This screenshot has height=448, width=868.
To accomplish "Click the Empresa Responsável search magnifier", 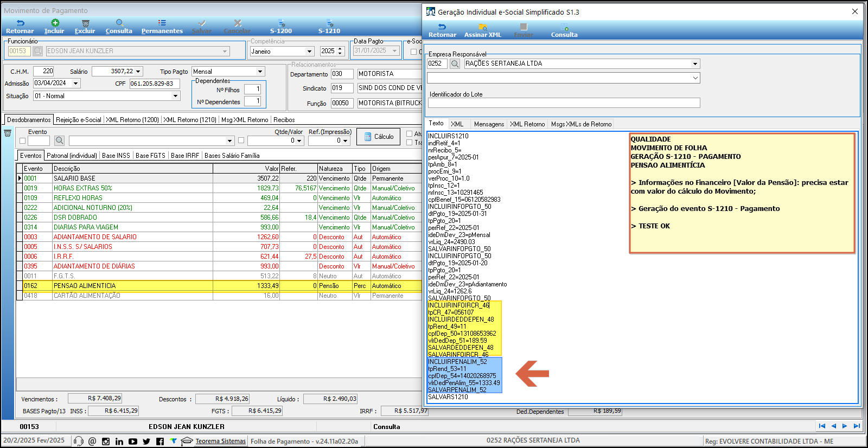I will click(455, 63).
